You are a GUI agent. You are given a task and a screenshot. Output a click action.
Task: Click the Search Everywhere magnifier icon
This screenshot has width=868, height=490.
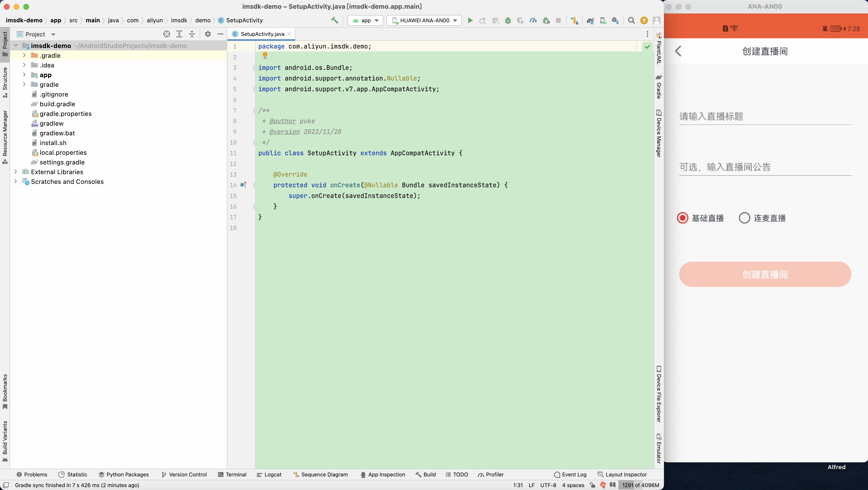point(631,21)
